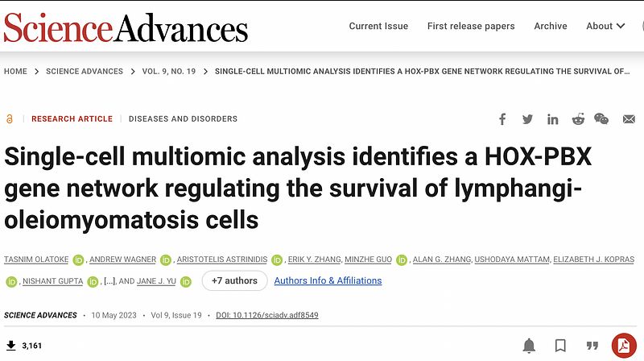Click the bookmark icon
This screenshot has width=644, height=361.
560,346
